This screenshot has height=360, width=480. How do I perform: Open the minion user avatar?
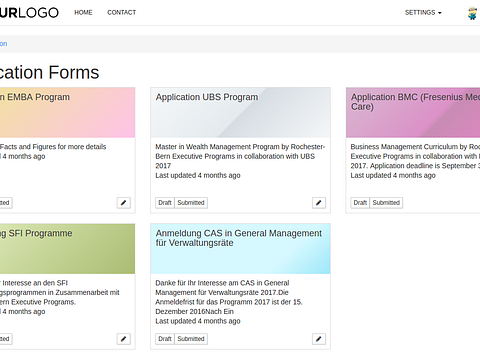[473, 13]
